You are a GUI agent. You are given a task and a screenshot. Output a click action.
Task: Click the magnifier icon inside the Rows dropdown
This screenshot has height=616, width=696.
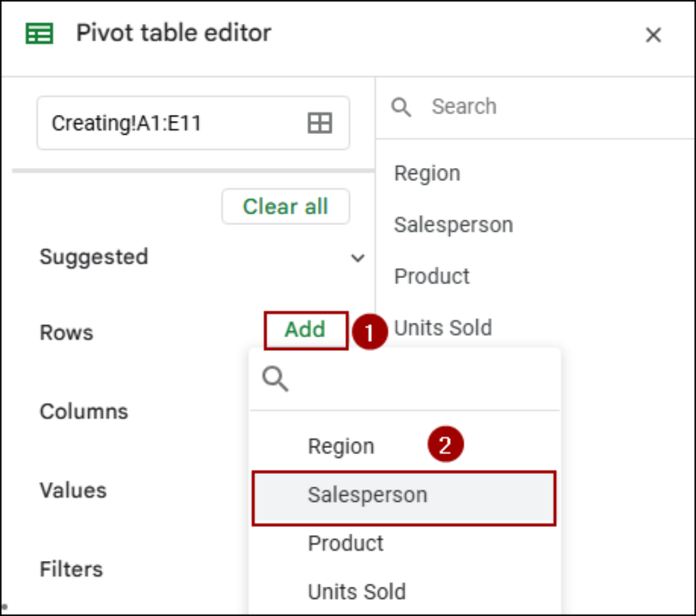point(275,379)
